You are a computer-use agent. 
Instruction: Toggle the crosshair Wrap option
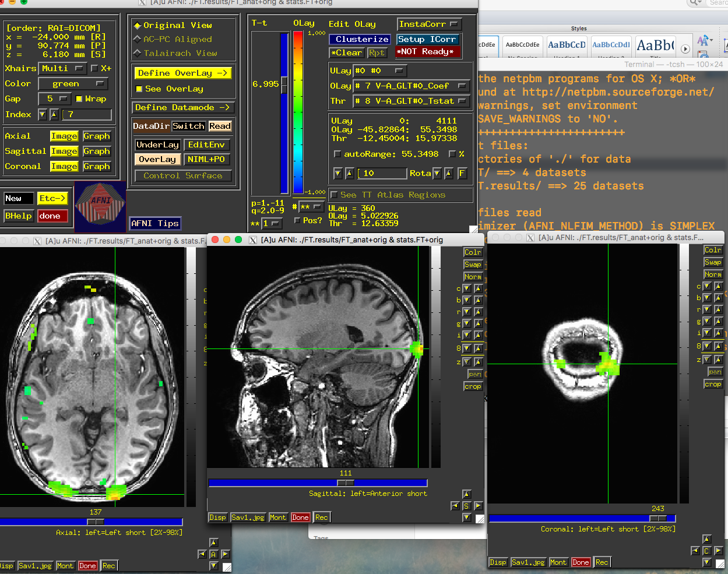(x=91, y=98)
